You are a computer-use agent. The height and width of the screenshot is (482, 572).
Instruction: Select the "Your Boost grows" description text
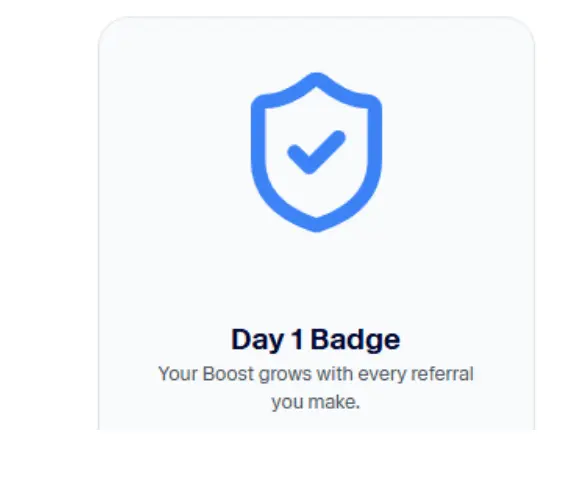click(316, 388)
